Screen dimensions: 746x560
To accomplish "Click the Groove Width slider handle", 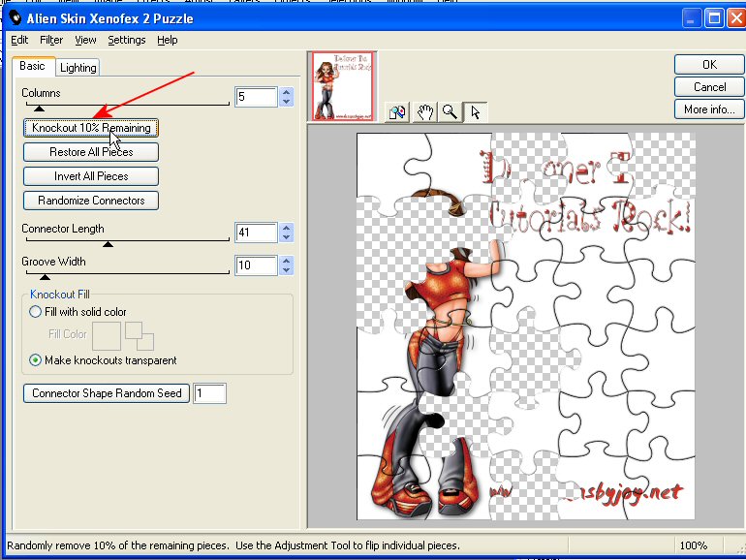I will (x=45, y=277).
